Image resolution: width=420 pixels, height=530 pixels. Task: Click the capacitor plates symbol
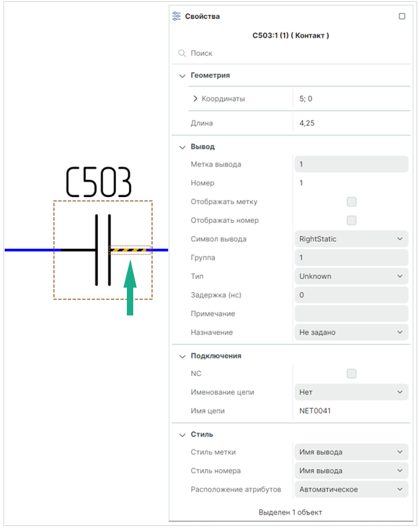[x=103, y=250]
